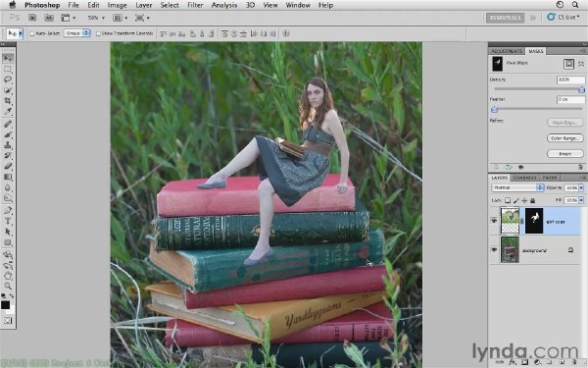The width and height of the screenshot is (588, 368).
Task: Click the foreground color swatch
Action: pyautogui.click(x=5, y=304)
